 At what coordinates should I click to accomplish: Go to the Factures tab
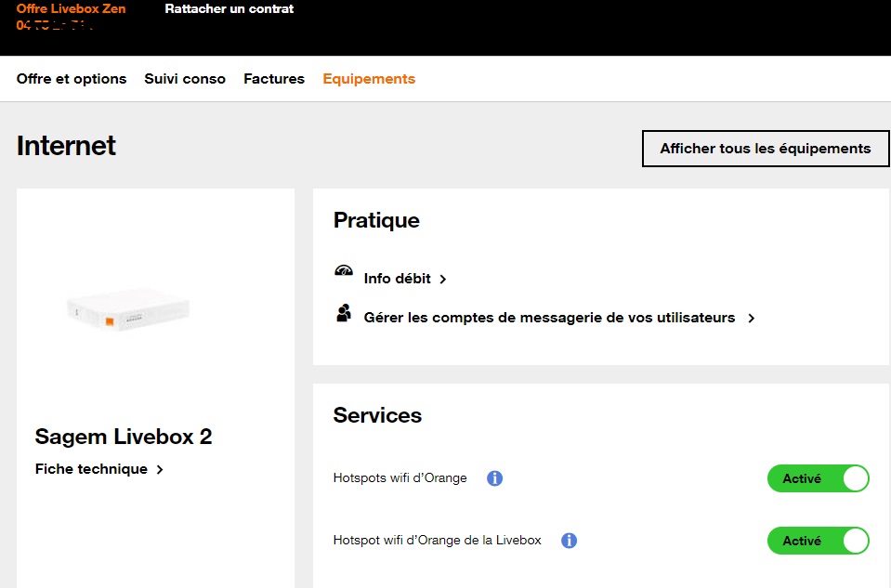click(274, 79)
